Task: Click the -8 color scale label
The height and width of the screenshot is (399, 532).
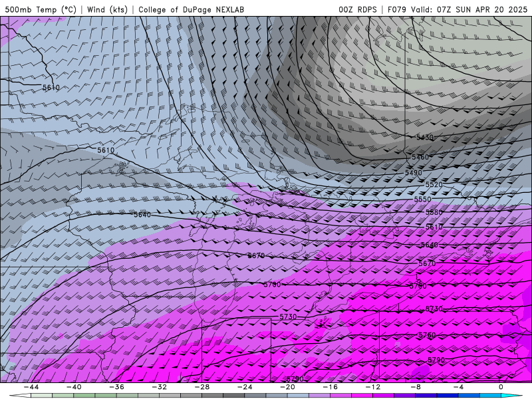Action: 416,387
